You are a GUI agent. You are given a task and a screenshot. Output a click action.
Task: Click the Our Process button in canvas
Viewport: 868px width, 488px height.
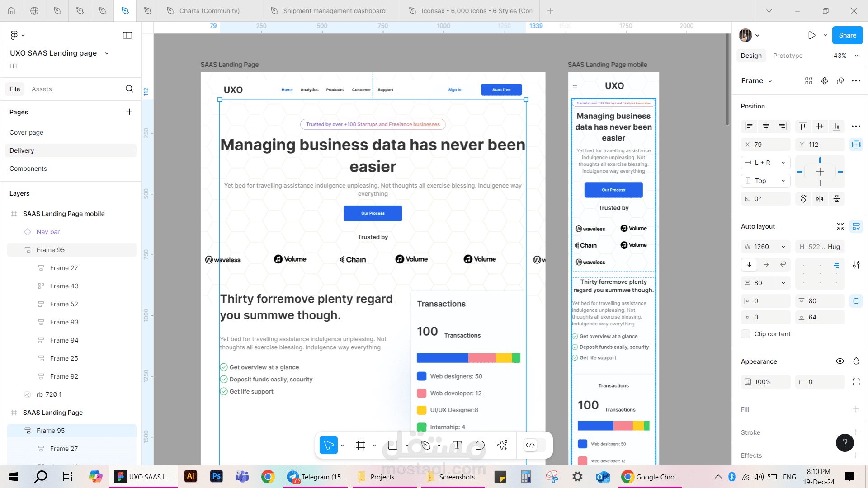373,213
